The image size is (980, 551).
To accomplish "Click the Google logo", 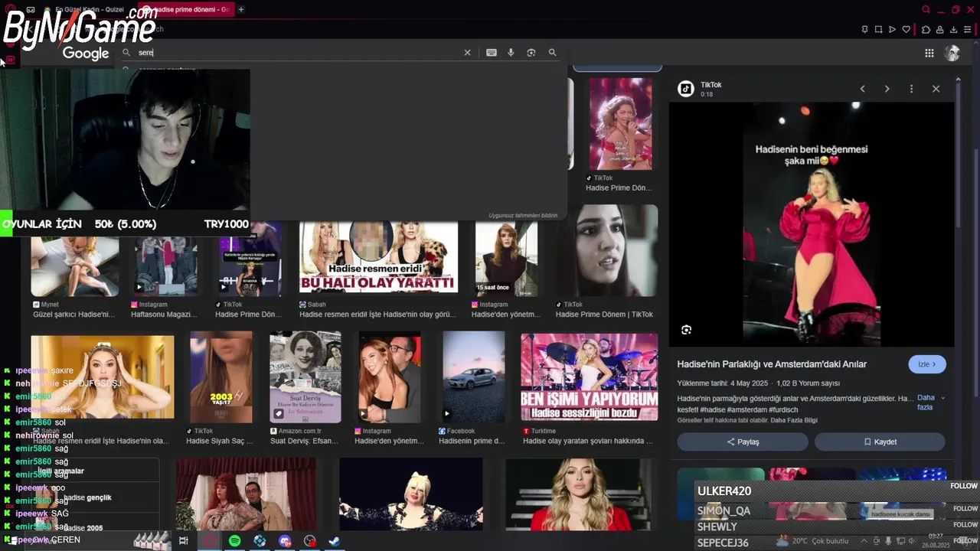I will (x=86, y=53).
